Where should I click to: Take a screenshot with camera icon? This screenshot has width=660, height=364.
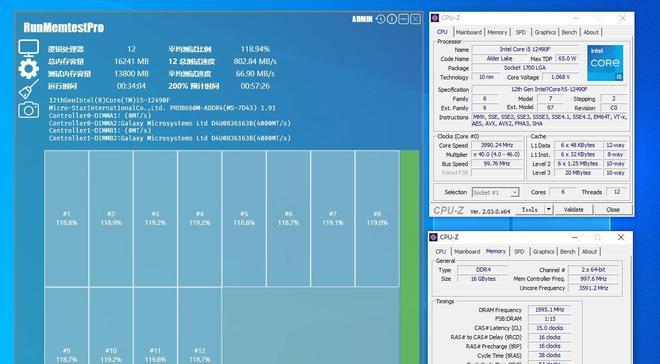click(x=29, y=110)
